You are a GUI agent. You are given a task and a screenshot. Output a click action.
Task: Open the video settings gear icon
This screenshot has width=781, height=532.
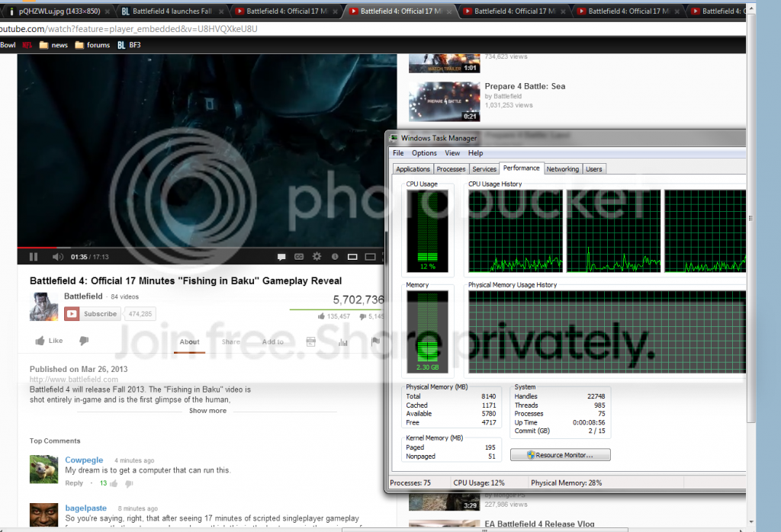(317, 256)
